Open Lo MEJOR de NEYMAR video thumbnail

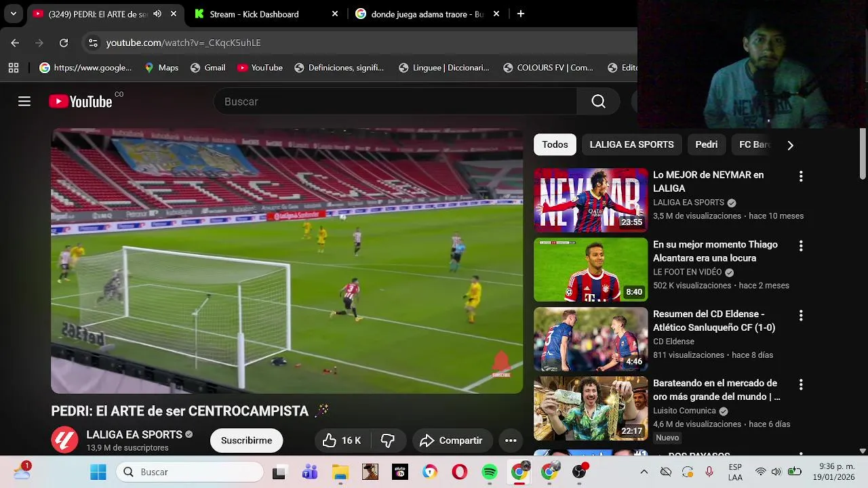(591, 200)
